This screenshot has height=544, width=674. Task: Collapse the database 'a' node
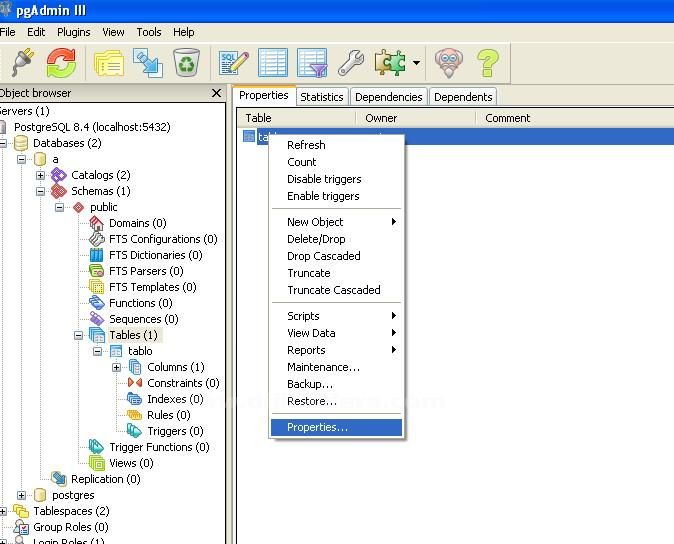pyautogui.click(x=21, y=159)
